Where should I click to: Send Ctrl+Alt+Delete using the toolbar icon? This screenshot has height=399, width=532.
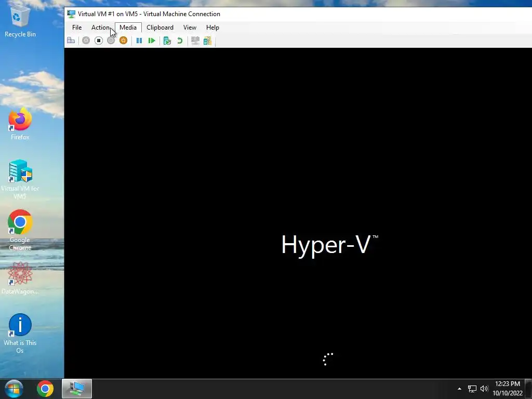click(71, 41)
